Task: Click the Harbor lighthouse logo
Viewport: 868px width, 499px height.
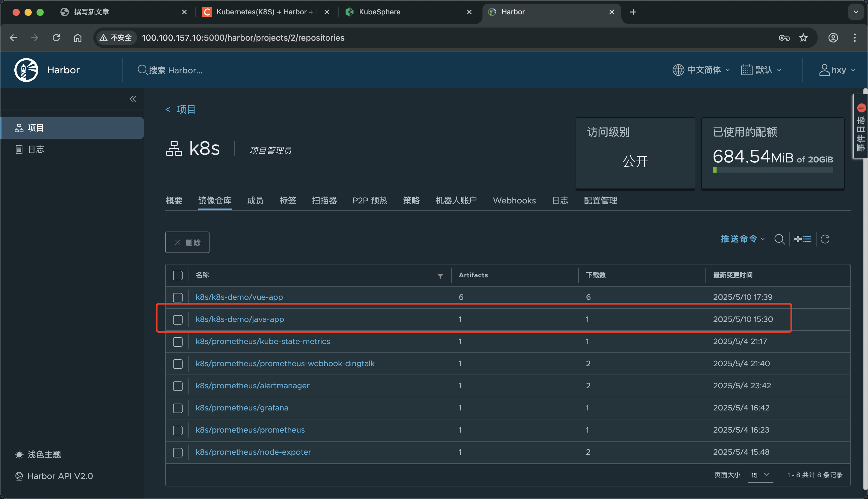Action: click(26, 70)
